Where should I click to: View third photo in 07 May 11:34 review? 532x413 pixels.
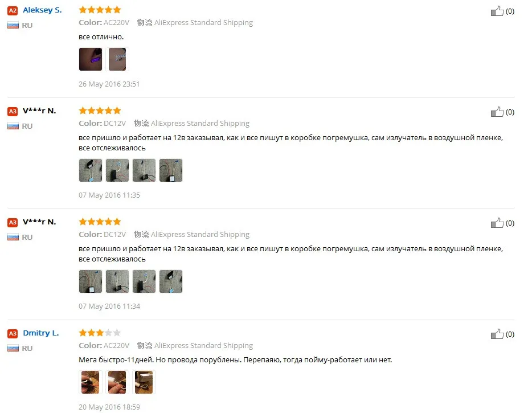click(144, 281)
